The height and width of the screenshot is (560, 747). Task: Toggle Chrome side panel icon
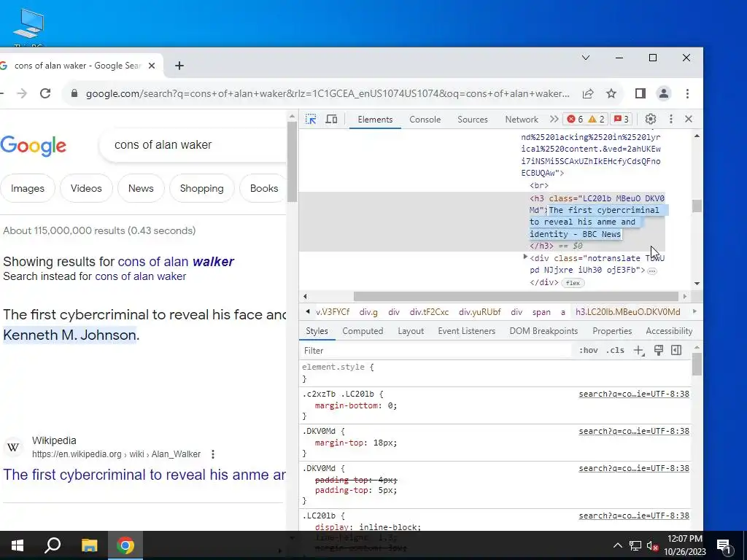[x=640, y=93]
